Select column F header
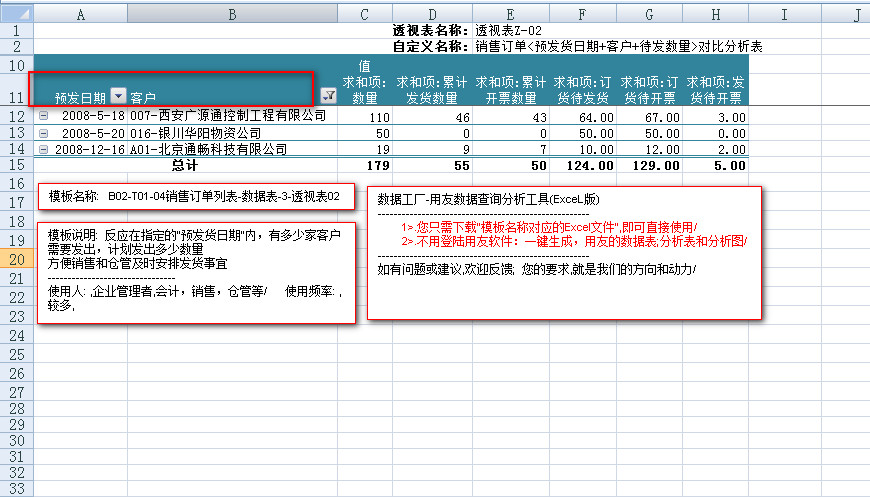Image resolution: width=870 pixels, height=497 pixels. (582, 13)
